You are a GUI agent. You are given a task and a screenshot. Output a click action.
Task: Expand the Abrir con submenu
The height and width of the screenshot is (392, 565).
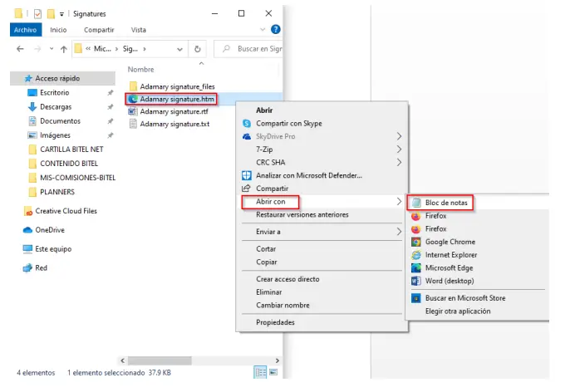[x=322, y=202]
